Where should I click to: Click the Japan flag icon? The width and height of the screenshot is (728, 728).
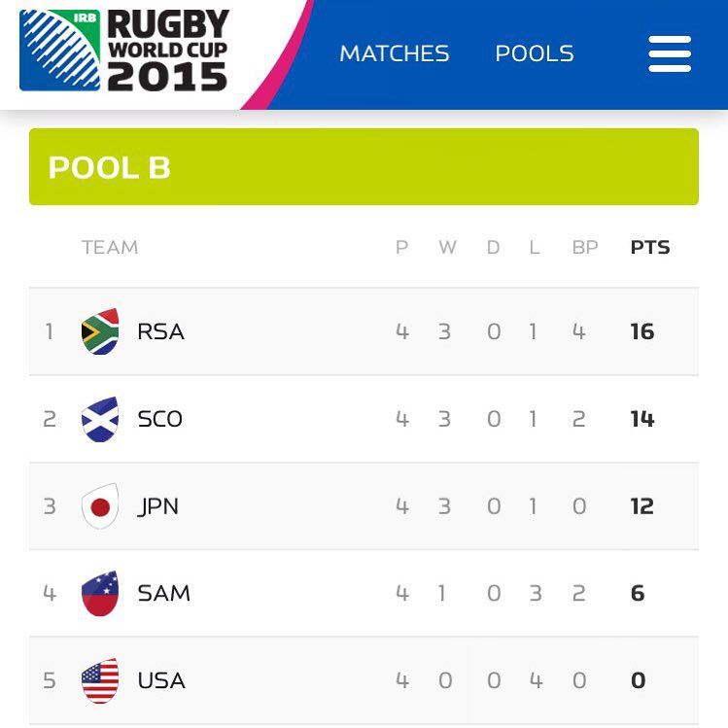point(100,506)
